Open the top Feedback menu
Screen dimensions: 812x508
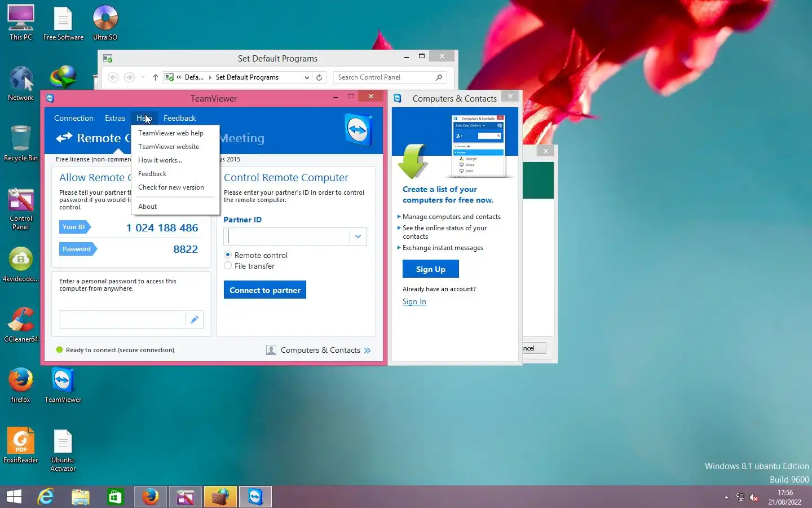click(x=179, y=118)
